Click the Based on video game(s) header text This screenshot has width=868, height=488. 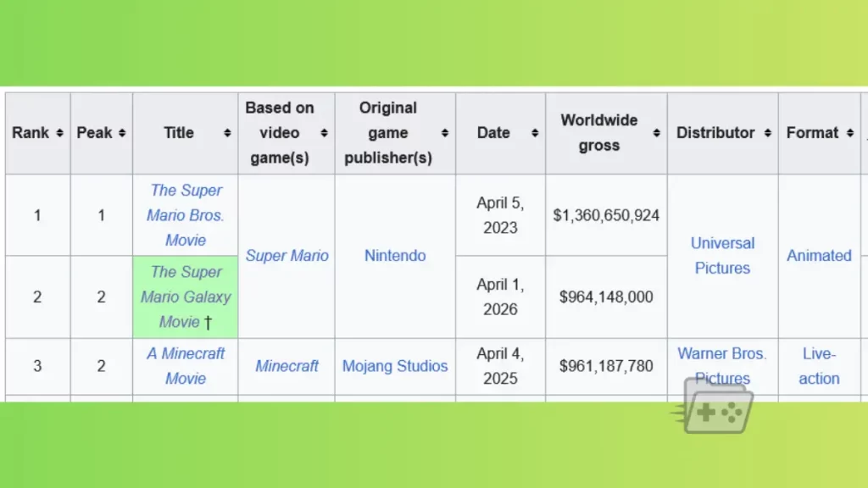(x=280, y=133)
